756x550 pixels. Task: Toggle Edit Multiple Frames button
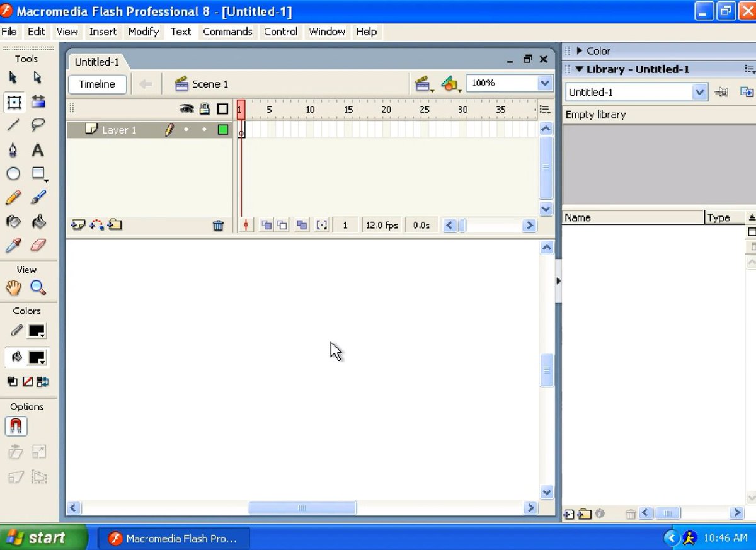[302, 225]
